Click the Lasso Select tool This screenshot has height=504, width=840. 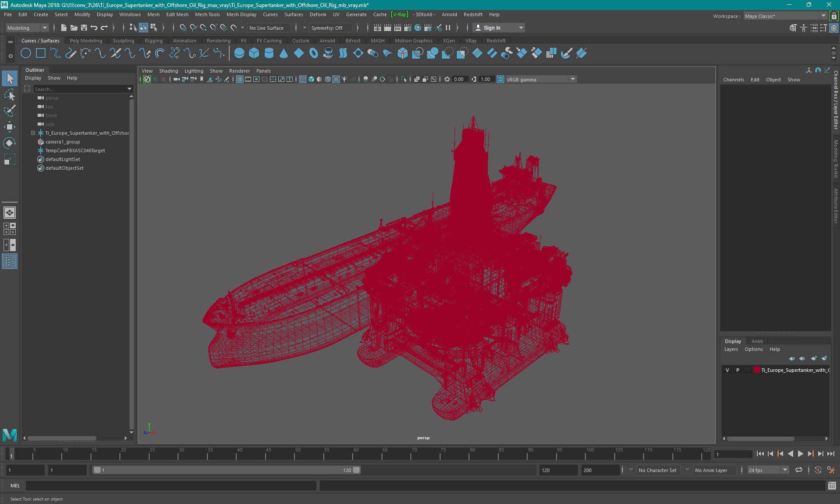[x=9, y=94]
